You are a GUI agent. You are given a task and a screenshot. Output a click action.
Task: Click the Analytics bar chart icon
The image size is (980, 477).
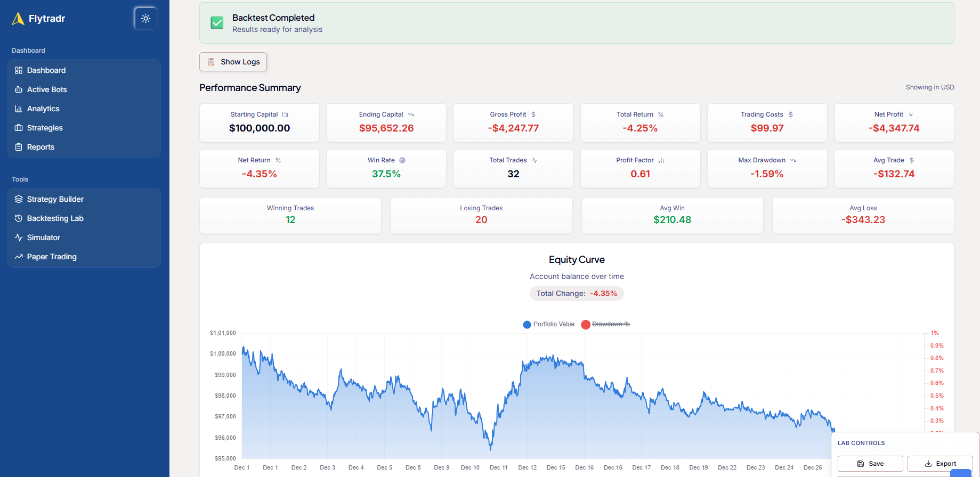19,109
